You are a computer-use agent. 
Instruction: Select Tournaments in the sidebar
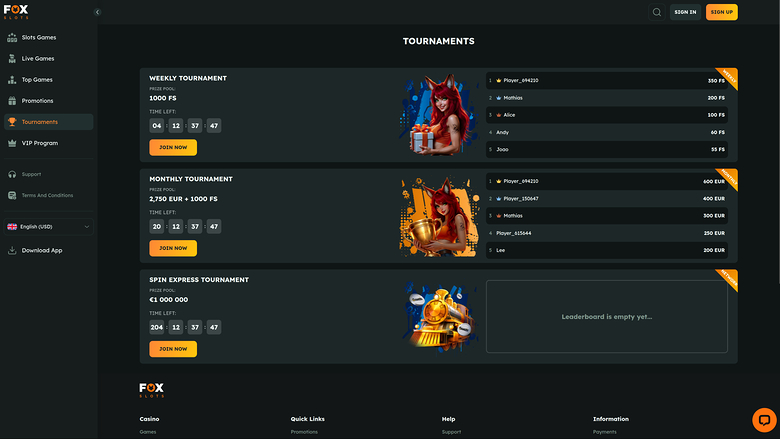pos(48,122)
